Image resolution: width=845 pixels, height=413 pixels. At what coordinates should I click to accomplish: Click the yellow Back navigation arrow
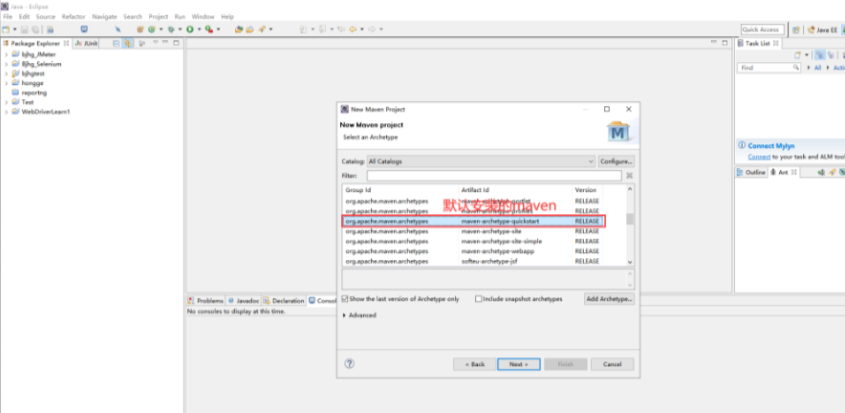[x=354, y=29]
